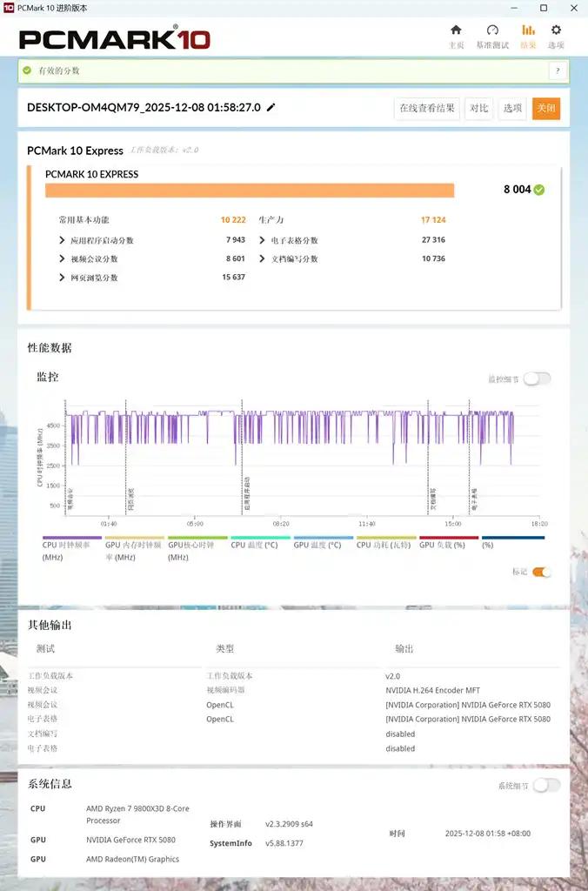588x891 pixels.
Task: Select the GPU 负载 red legend
Action: (x=449, y=543)
